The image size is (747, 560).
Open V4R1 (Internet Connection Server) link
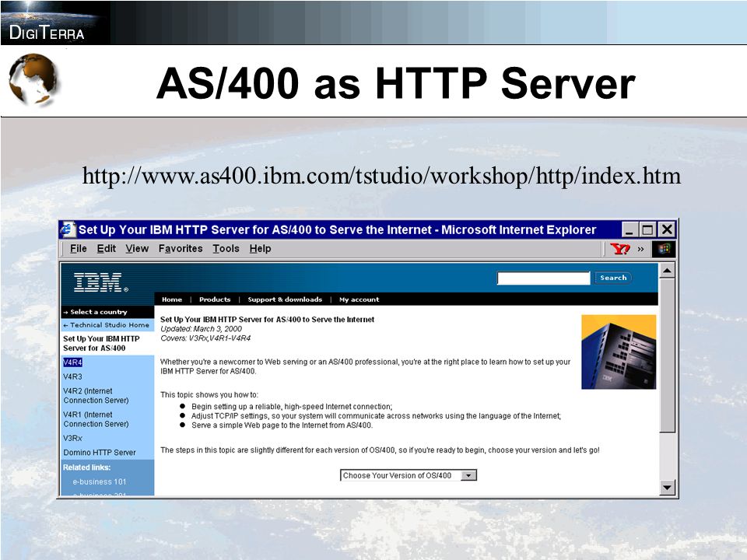pos(96,419)
